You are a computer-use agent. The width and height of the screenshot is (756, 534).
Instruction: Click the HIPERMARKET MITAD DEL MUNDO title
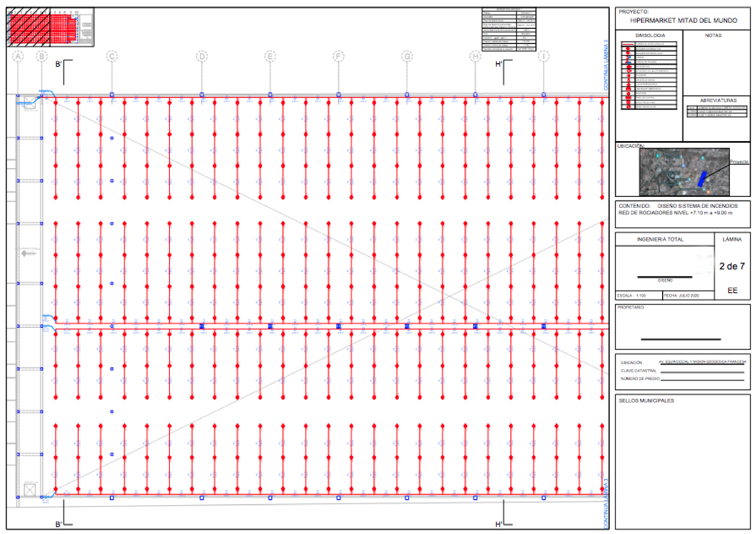[683, 20]
